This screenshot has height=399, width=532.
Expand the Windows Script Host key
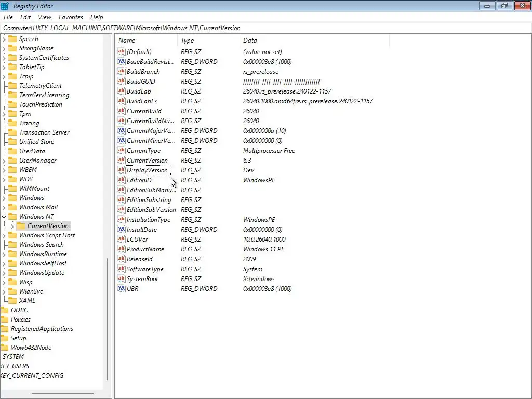(4, 235)
